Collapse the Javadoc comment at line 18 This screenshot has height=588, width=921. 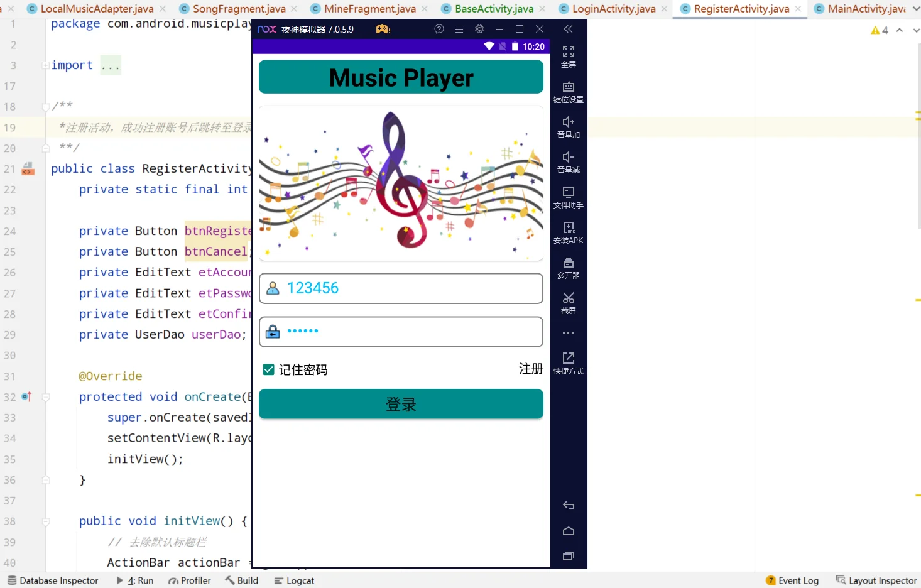(45, 107)
